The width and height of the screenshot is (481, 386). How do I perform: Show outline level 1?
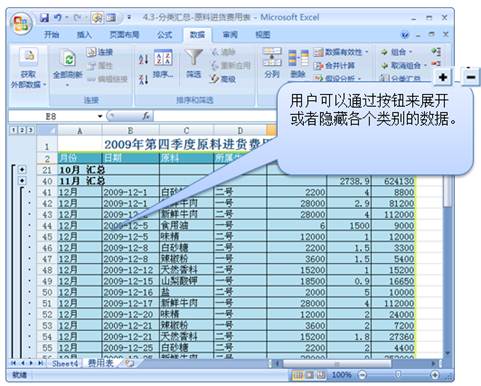click(13, 130)
